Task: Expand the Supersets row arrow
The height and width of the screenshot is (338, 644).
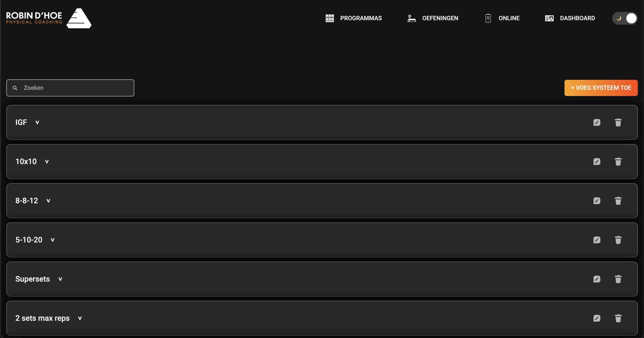Action: 60,279
